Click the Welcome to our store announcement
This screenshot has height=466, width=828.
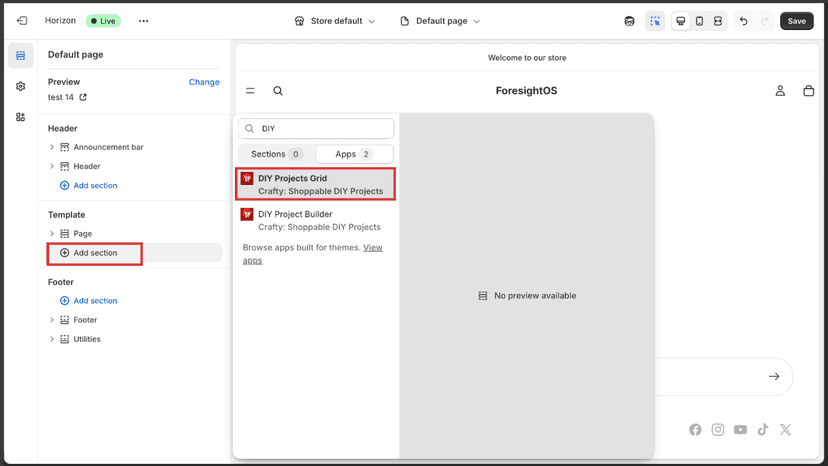coord(527,58)
